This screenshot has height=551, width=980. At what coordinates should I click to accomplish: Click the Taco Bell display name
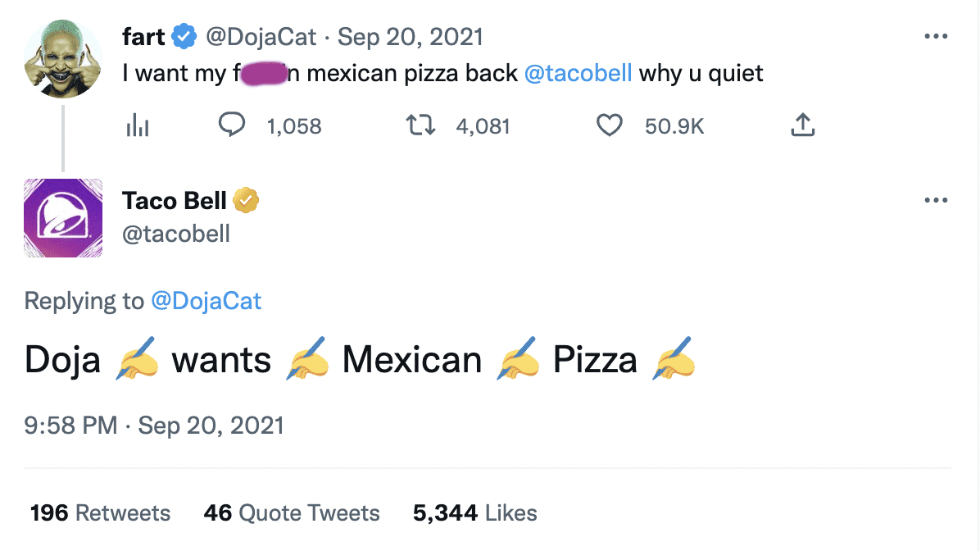[175, 200]
